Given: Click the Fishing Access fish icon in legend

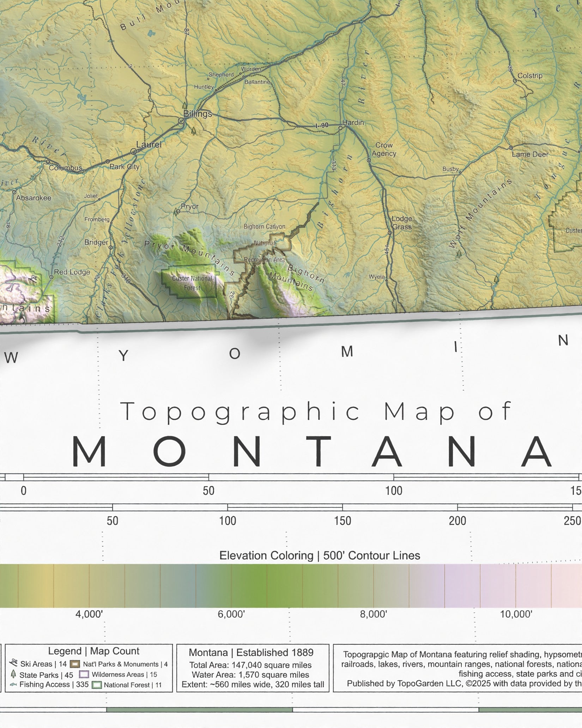Looking at the screenshot, I should 13,685.
